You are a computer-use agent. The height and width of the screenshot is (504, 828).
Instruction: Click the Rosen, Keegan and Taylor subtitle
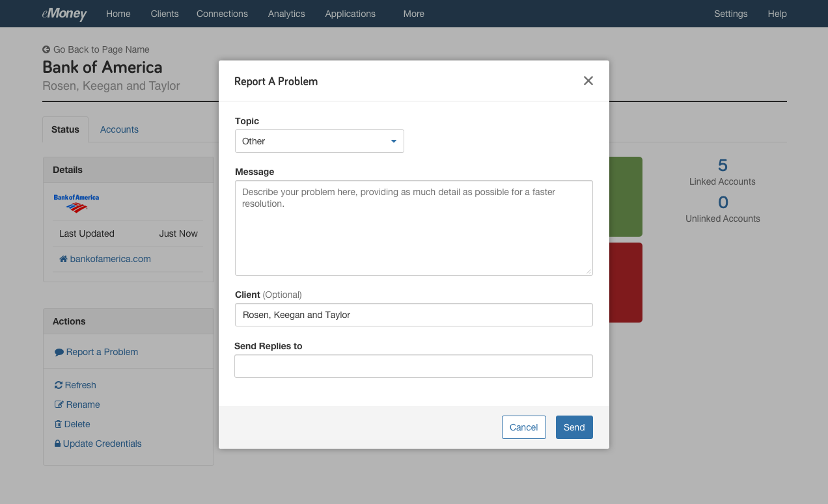point(111,86)
